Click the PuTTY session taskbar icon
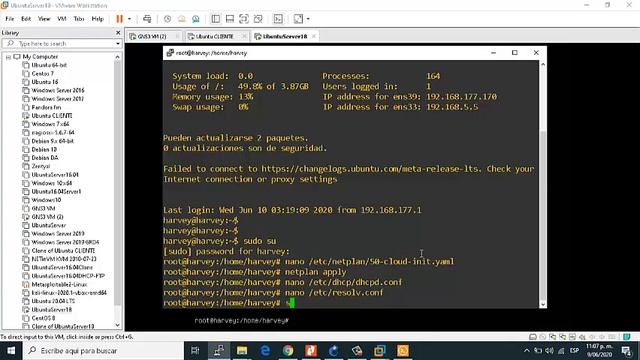 tap(219, 351)
